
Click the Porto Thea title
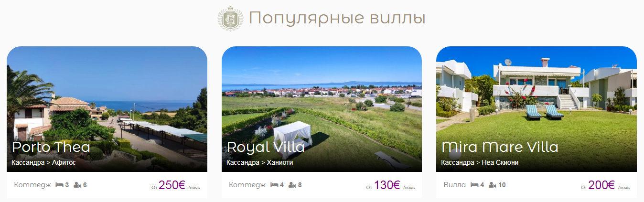pyautogui.click(x=51, y=147)
